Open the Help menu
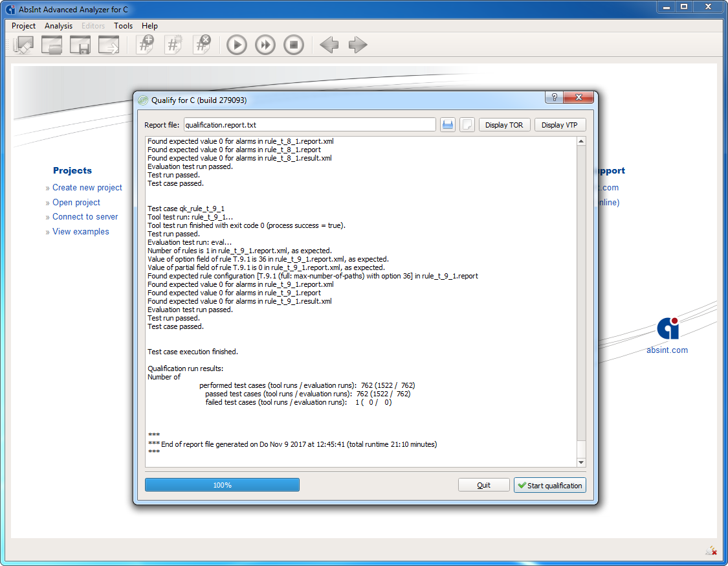728x566 pixels. (149, 26)
